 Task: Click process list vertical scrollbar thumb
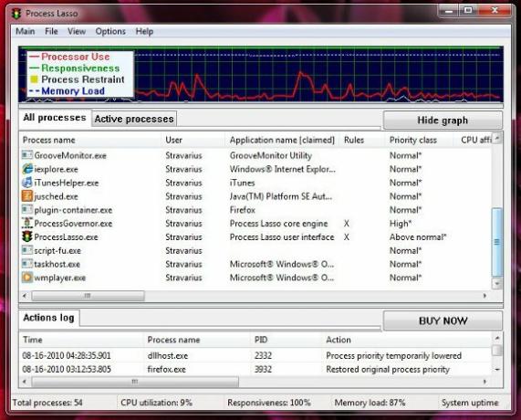pyautogui.click(x=496, y=242)
